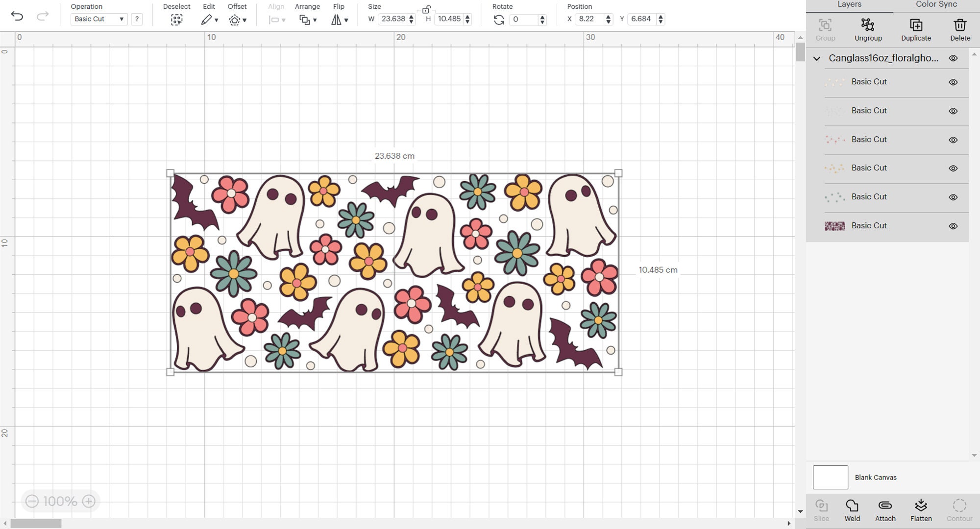The image size is (980, 529).
Task: Select the Edit pen tool
Action: (x=205, y=20)
